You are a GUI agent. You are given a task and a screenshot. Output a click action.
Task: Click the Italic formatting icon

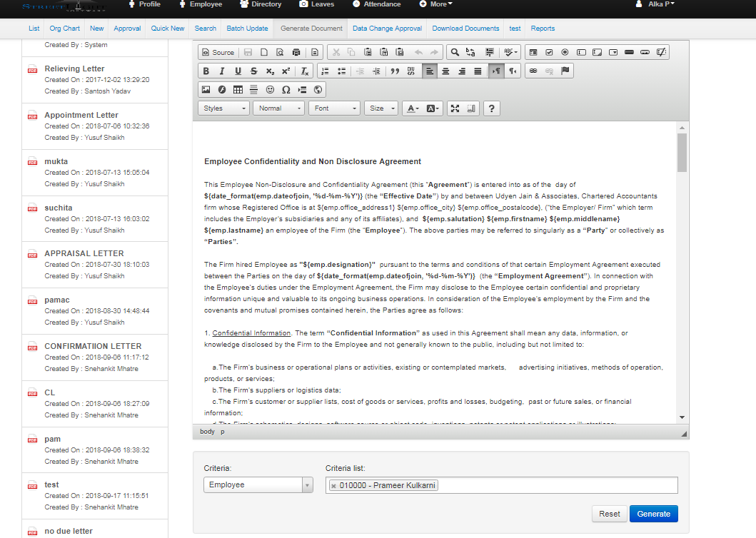(x=222, y=71)
